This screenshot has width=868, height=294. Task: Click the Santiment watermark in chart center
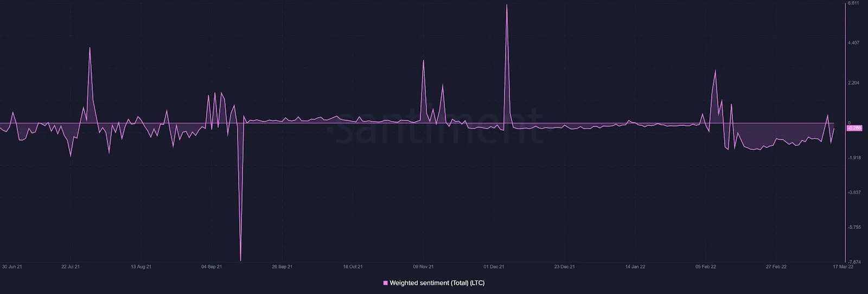tap(438, 126)
